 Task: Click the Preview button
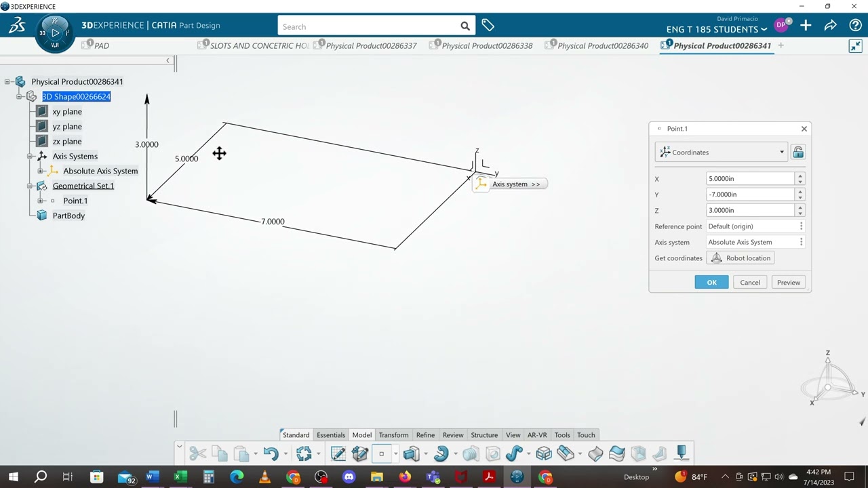click(789, 283)
